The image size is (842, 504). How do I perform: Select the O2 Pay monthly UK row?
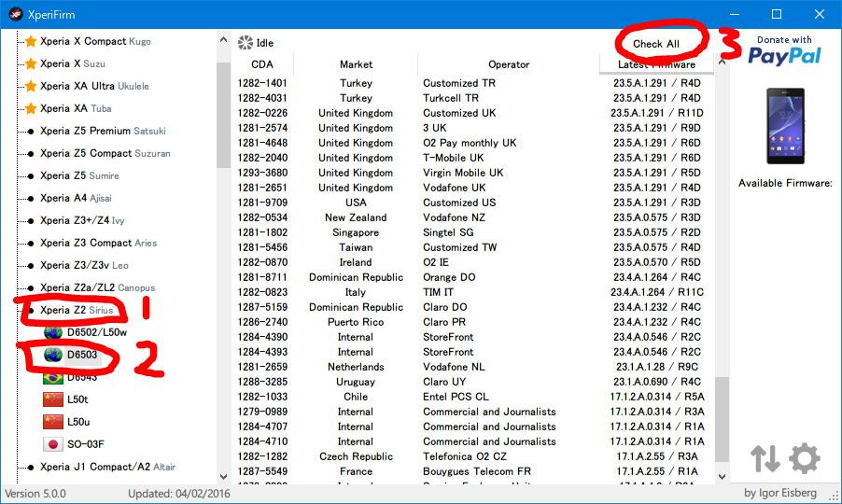tap(473, 144)
